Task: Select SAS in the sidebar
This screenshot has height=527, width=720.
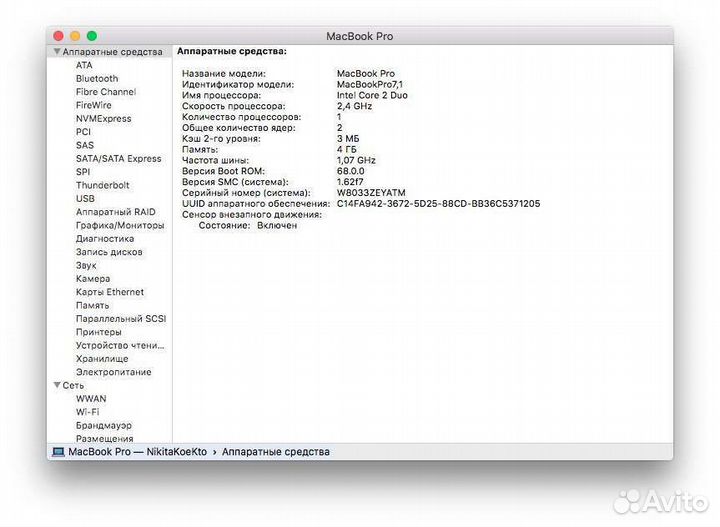Action: 84,145
